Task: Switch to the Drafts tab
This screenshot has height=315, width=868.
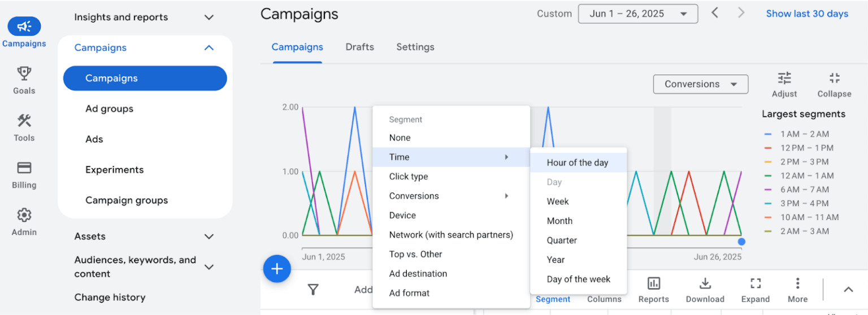Action: [x=359, y=47]
